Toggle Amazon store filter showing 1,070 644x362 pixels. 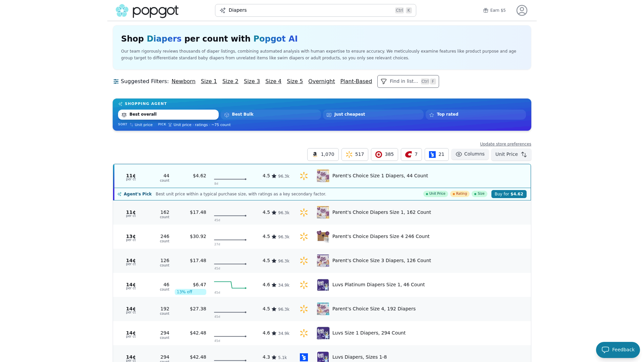323,155
